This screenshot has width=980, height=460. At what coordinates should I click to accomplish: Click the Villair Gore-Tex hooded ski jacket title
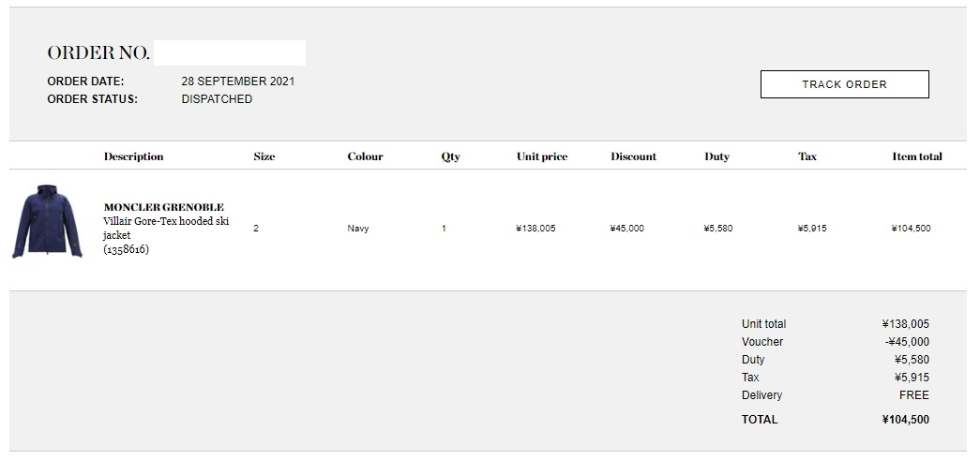click(166, 228)
